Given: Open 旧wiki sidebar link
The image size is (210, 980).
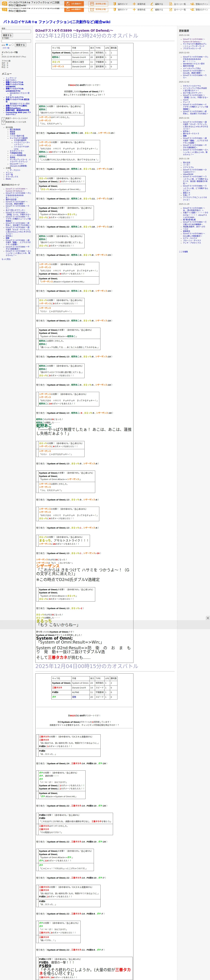Looking at the screenshot, I should [x=8, y=179].
